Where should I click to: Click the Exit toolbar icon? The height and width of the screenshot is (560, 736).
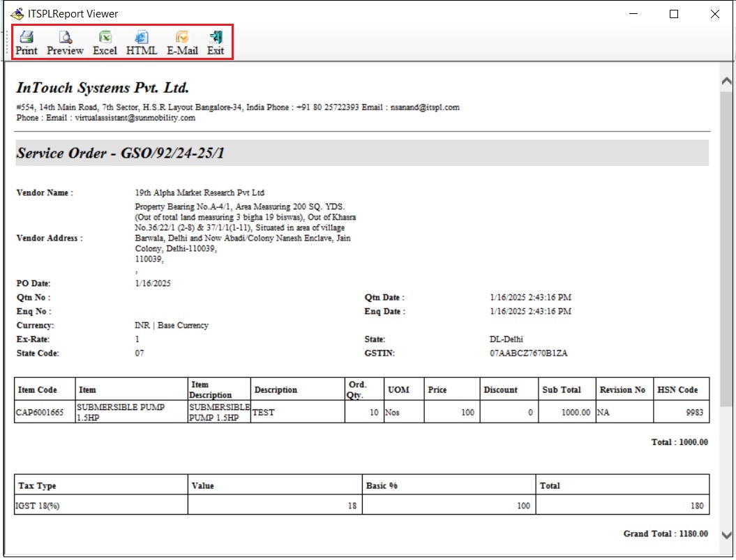[216, 43]
